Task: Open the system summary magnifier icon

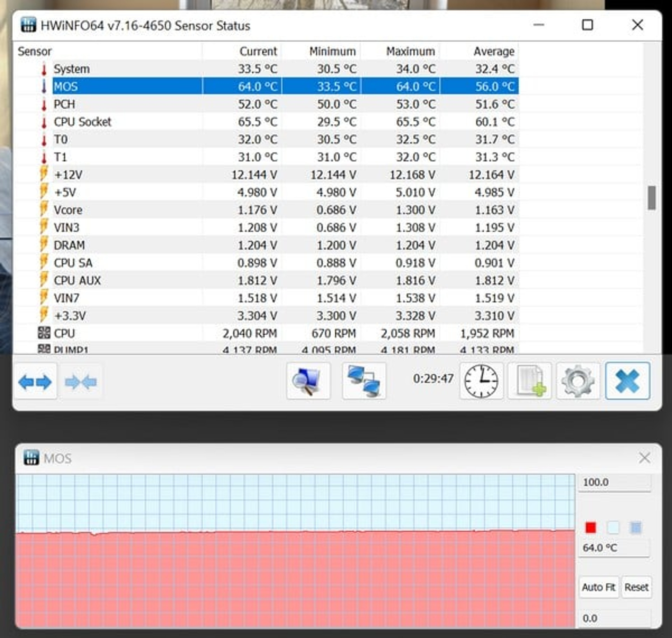Action: [308, 381]
